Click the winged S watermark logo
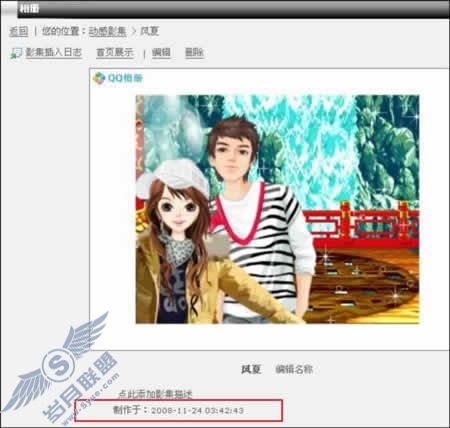The width and height of the screenshot is (450, 428). pos(58,363)
